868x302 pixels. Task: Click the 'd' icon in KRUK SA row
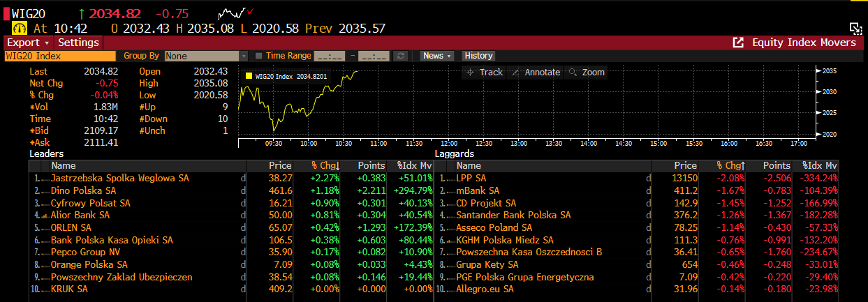tap(243, 289)
